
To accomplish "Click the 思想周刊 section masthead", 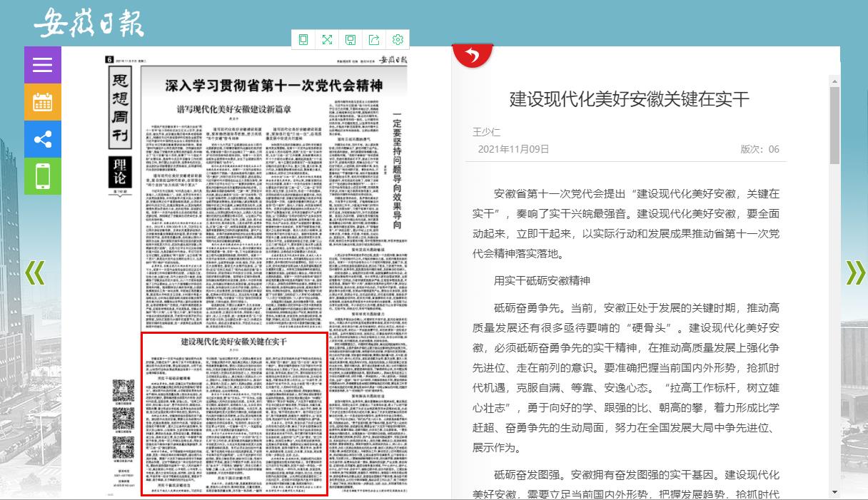I will pyautogui.click(x=119, y=109).
